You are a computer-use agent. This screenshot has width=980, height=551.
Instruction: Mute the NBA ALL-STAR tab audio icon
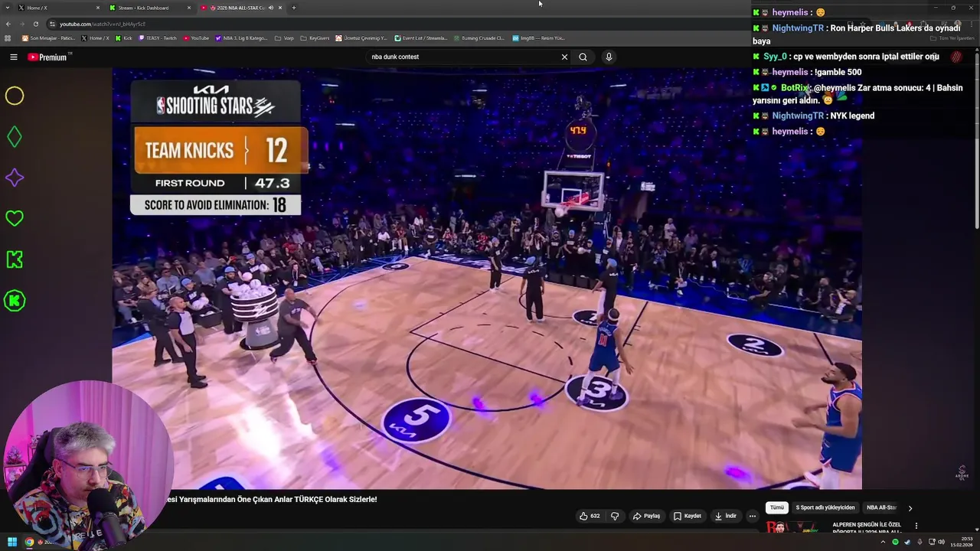coord(270,8)
